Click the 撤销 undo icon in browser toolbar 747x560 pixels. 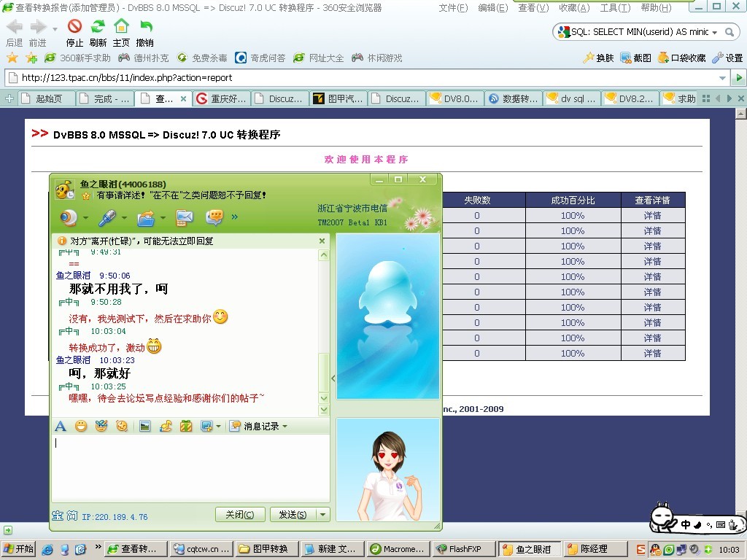click(x=146, y=26)
